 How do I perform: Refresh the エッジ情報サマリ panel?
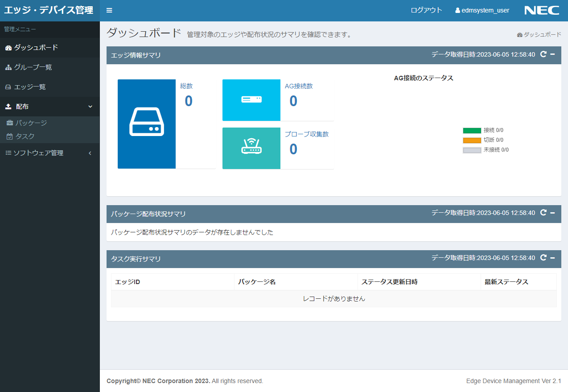point(543,54)
